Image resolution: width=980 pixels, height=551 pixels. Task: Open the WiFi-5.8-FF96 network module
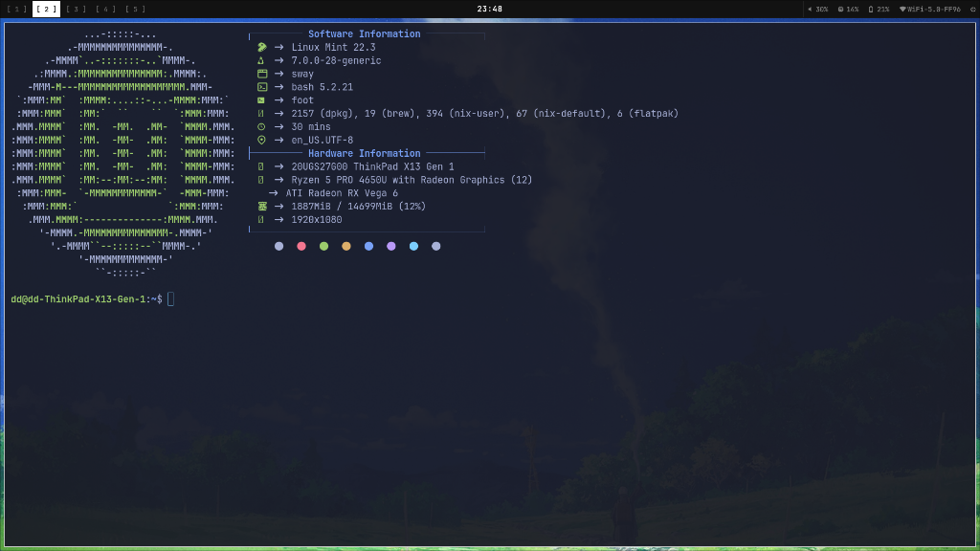click(930, 10)
